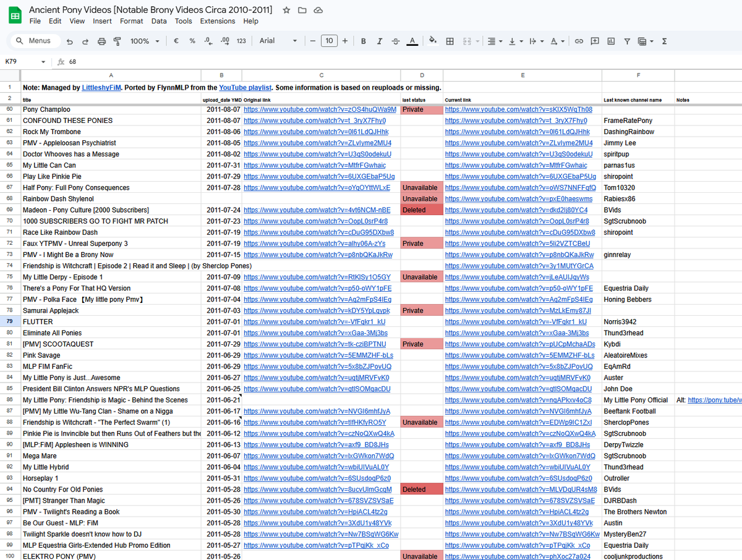Redo the last action

[85, 41]
